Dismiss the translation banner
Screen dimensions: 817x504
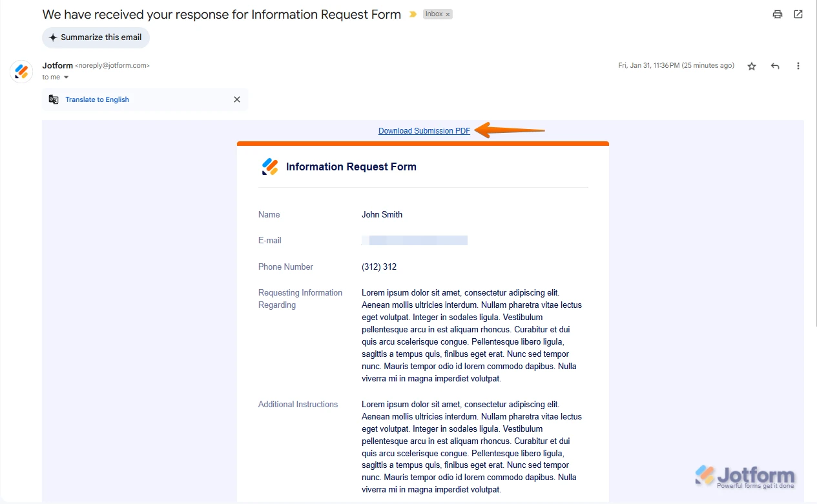pos(236,99)
